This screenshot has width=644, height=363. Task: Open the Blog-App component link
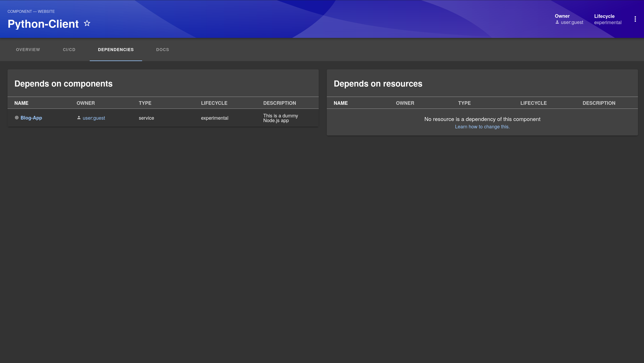click(31, 118)
